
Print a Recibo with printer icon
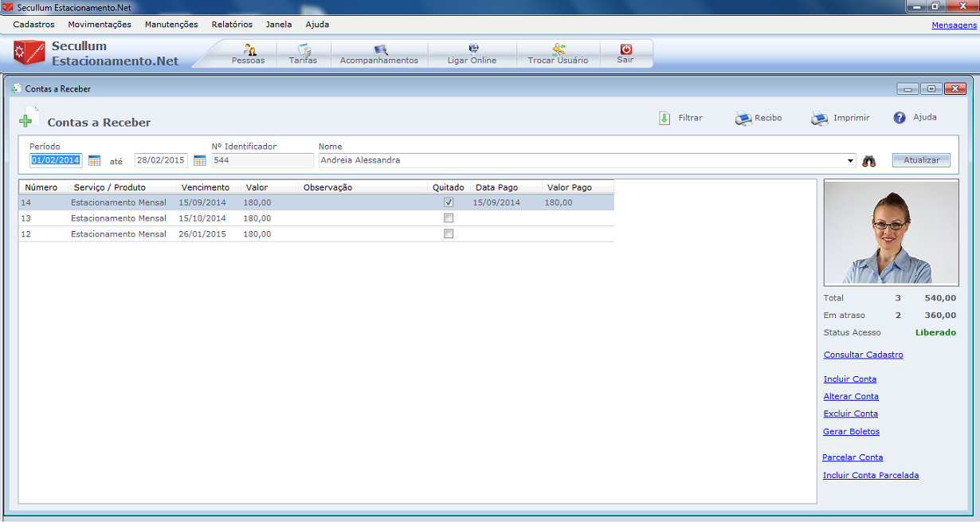(743, 119)
